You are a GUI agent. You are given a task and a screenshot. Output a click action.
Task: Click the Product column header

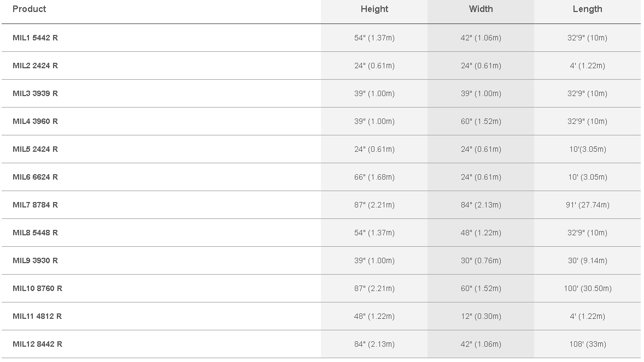click(x=30, y=9)
